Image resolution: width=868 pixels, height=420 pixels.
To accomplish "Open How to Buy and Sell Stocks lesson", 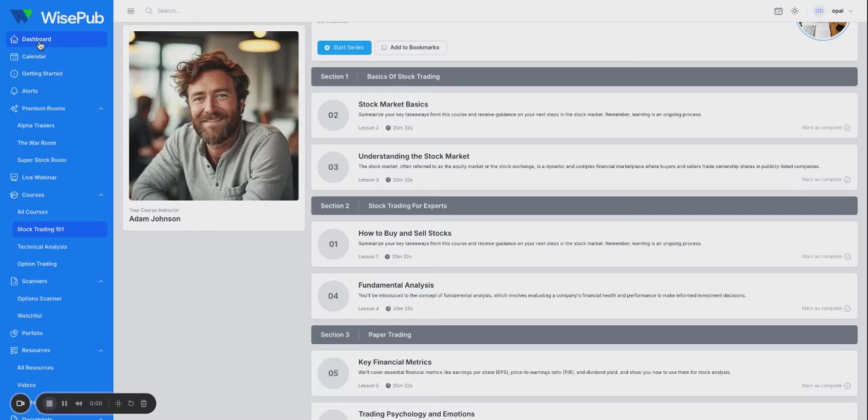I will tap(584, 244).
